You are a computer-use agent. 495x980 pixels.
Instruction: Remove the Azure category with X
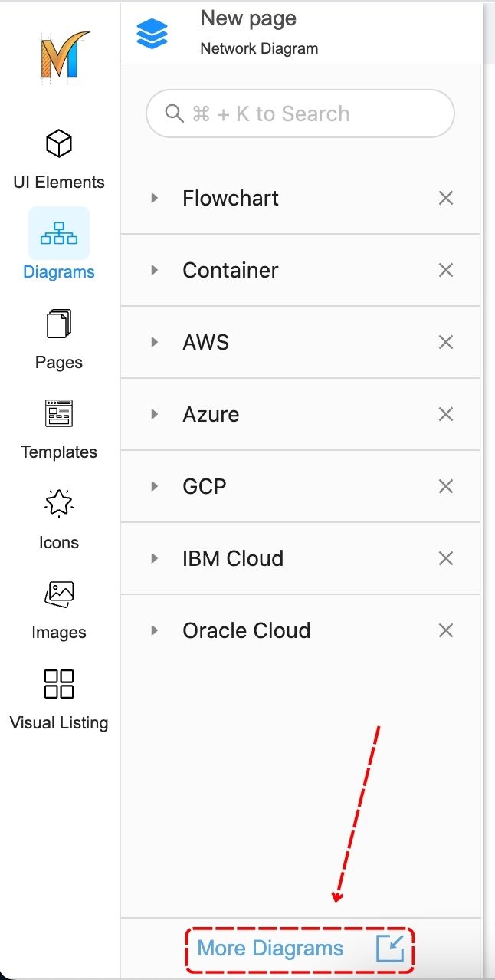[446, 414]
